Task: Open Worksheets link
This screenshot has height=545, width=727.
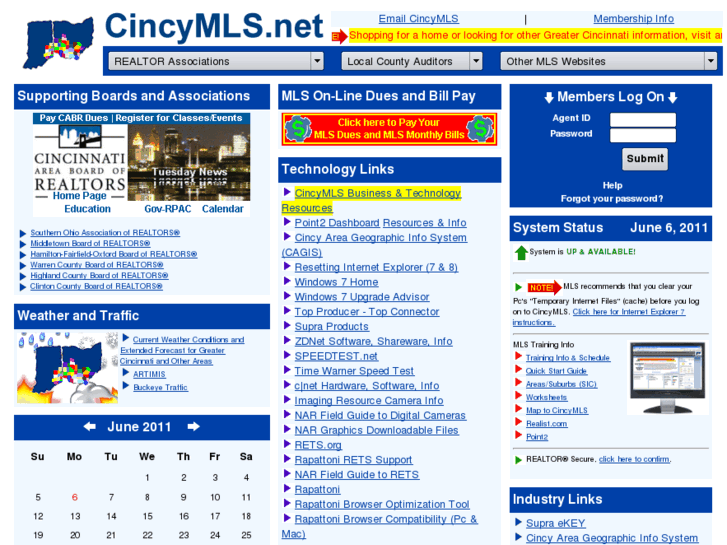Action: (546, 398)
